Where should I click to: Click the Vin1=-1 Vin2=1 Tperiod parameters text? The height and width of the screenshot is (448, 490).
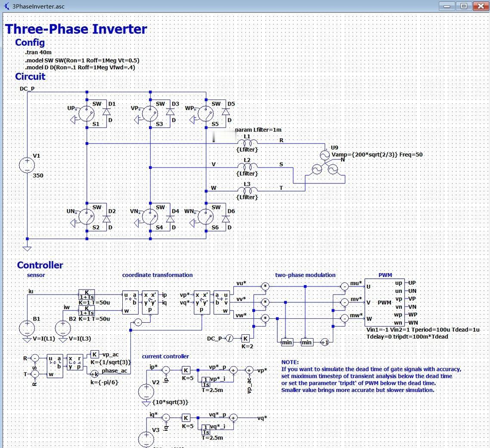pos(423,330)
